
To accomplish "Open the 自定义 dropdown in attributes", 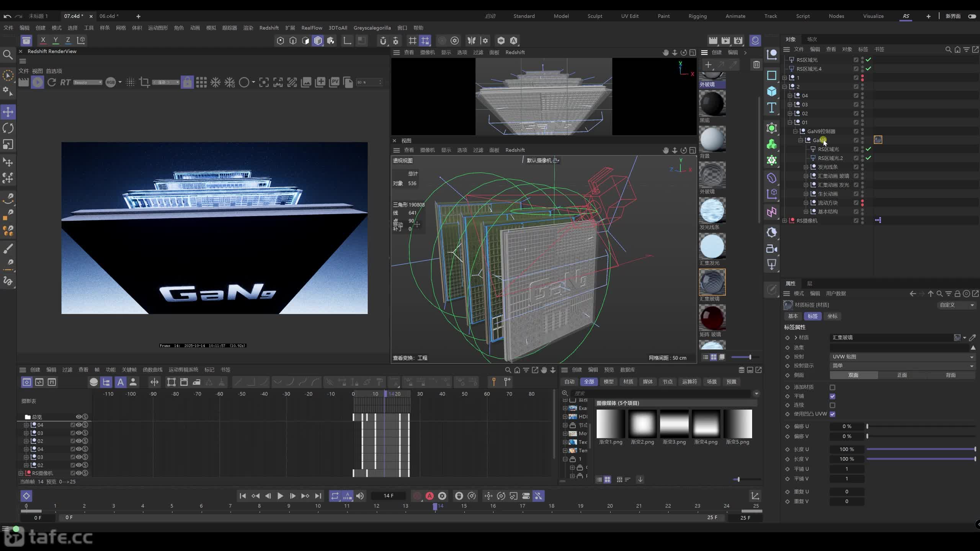I will click(956, 305).
